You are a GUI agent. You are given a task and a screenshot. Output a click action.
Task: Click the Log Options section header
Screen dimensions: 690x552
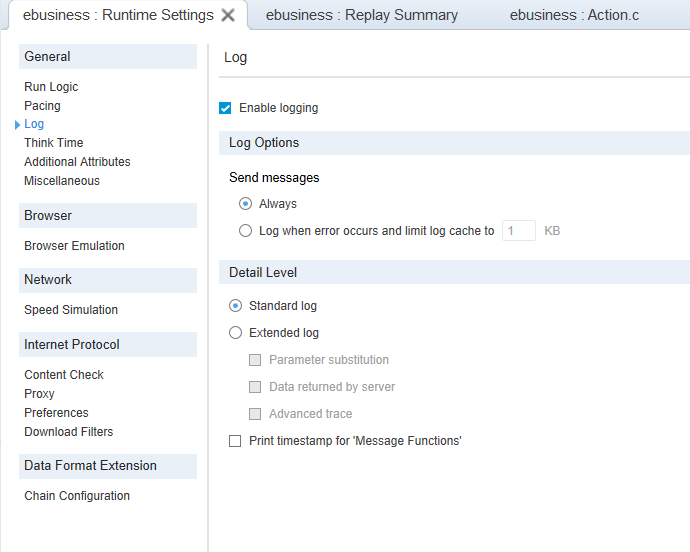(x=454, y=143)
